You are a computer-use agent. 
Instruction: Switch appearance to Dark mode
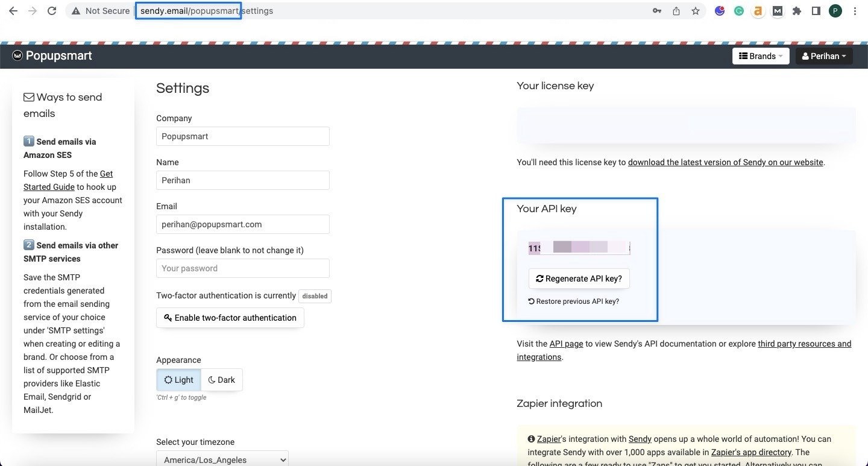[x=221, y=380]
